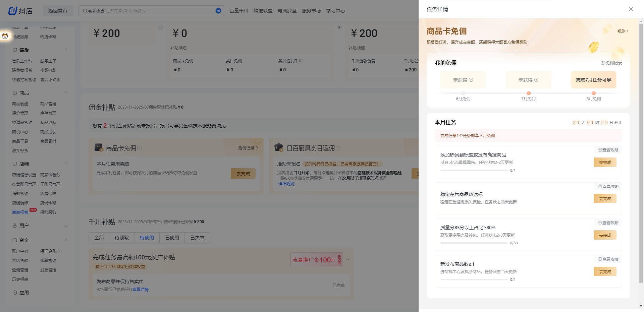Click the 商品 section icon in sidebar
This screenshot has width=644, height=312.
click(x=15, y=92)
